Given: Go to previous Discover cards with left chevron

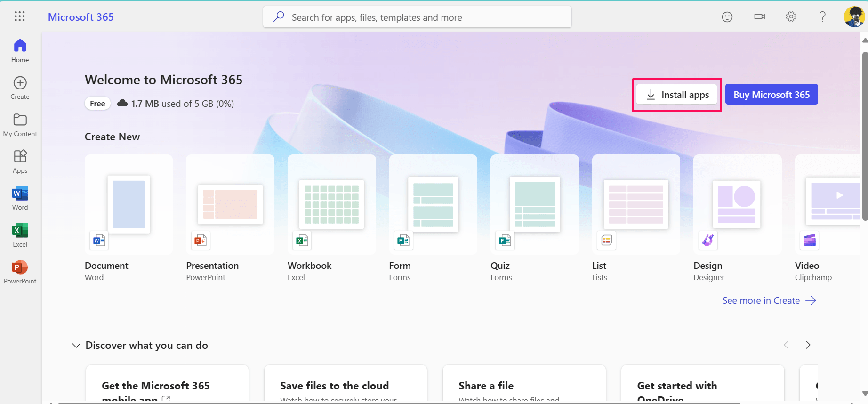Looking at the screenshot, I should 786,345.
